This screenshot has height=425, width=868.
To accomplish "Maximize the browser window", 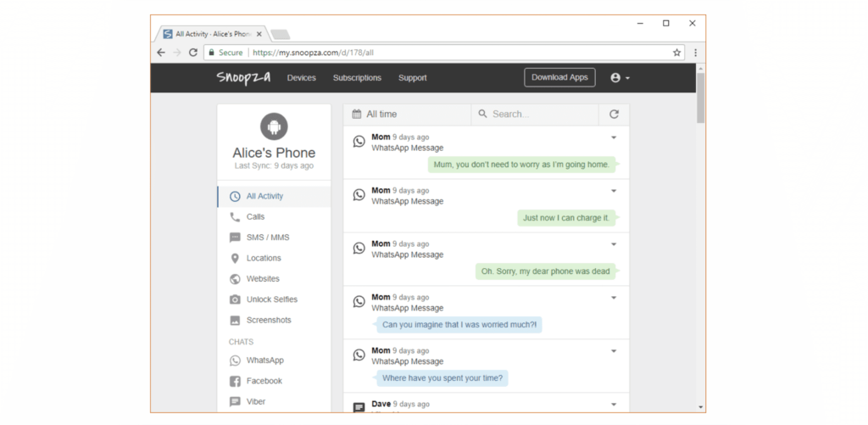I will (x=666, y=23).
